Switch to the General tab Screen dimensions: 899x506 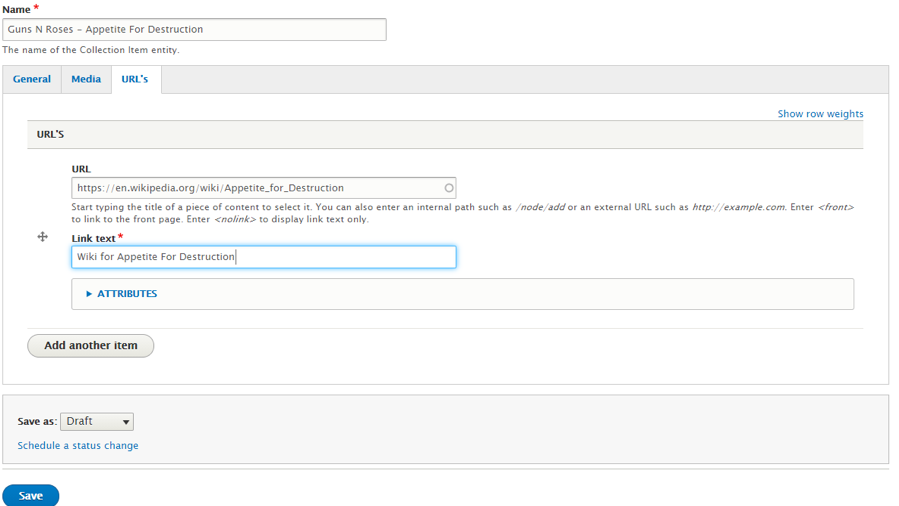(32, 79)
